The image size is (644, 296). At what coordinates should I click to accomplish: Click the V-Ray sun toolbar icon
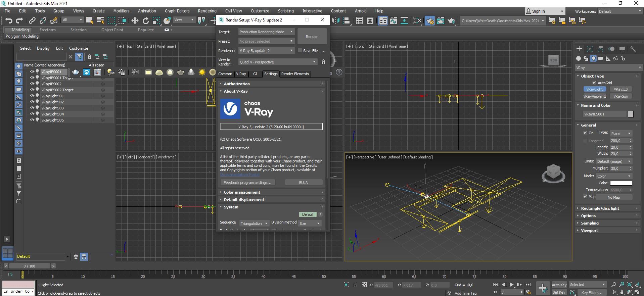(202, 72)
